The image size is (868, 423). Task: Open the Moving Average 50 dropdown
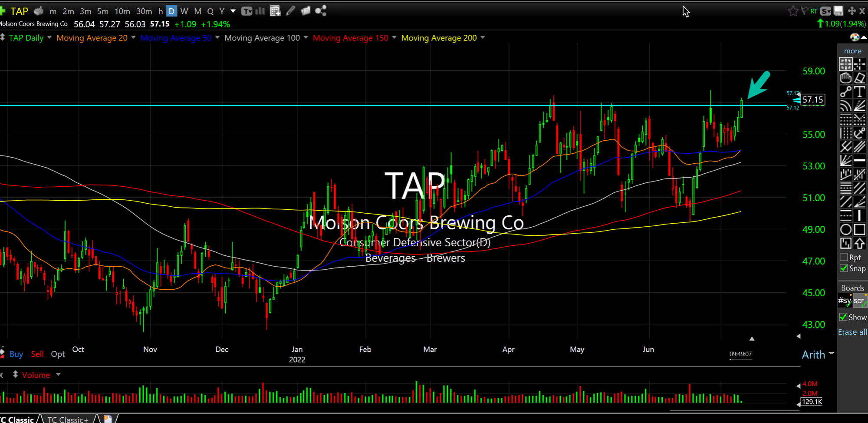[x=217, y=38]
